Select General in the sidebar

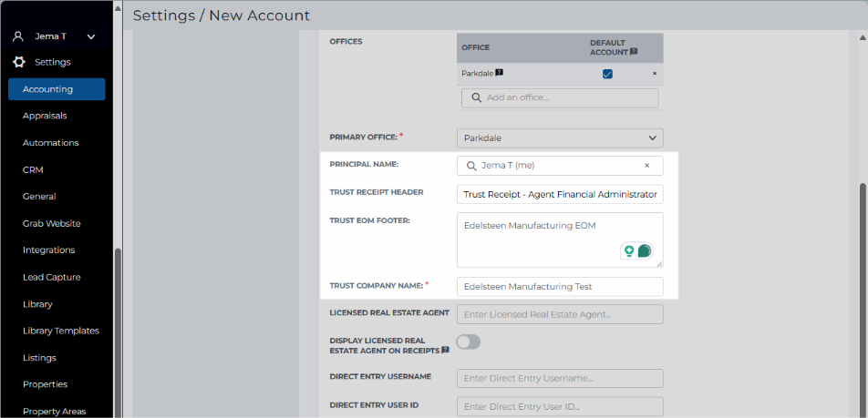click(x=39, y=197)
